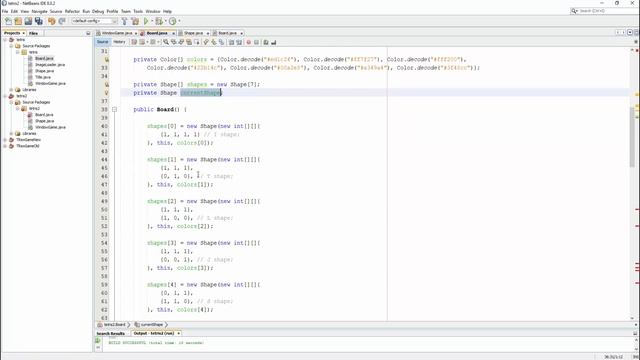
Task: Collapse the tetris2 project node
Action: 5,96
